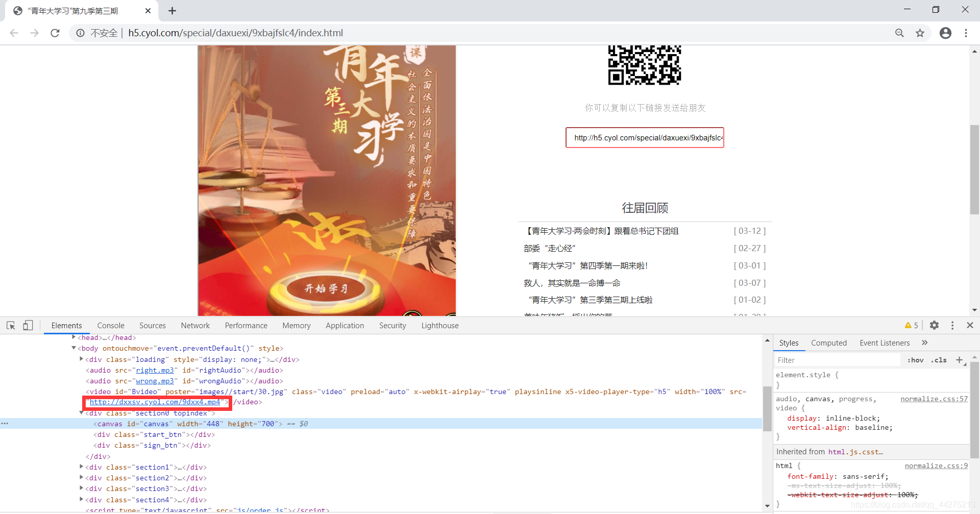Activate the DevTools inspect element picker
This screenshot has height=514, width=980.
11,326
